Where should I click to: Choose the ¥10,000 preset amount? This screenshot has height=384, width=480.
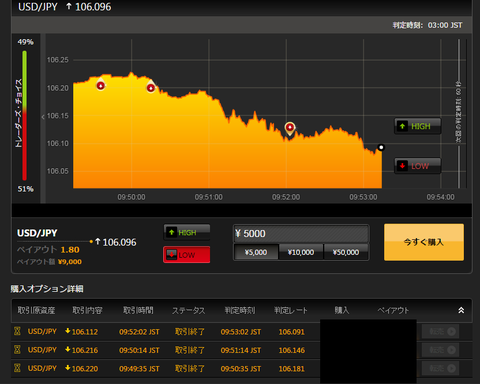[x=301, y=252]
